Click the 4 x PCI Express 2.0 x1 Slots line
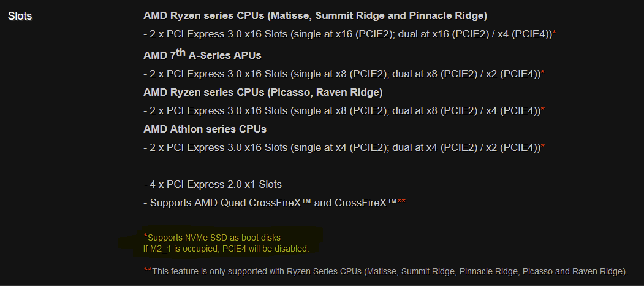Image resolution: width=644 pixels, height=286 pixels. point(213,184)
